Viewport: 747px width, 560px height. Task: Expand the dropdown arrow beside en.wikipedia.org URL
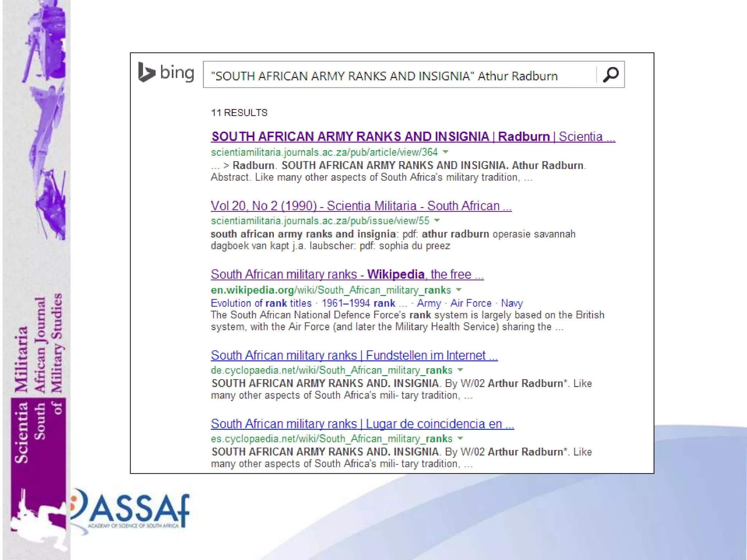459,290
